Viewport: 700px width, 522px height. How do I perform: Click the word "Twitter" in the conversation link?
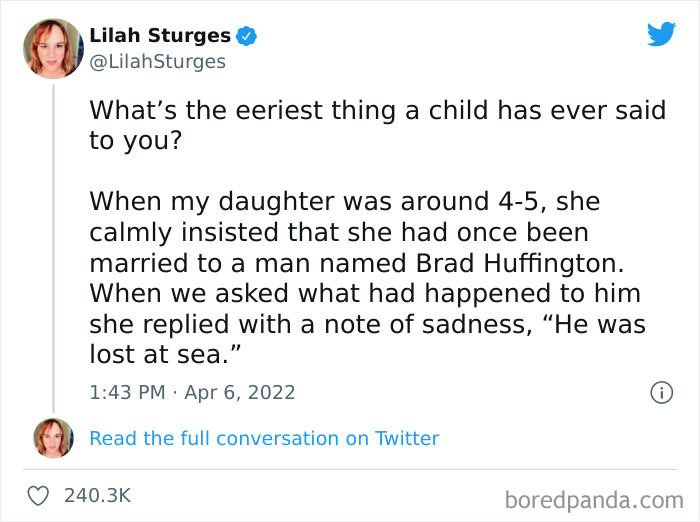pyautogui.click(x=407, y=438)
